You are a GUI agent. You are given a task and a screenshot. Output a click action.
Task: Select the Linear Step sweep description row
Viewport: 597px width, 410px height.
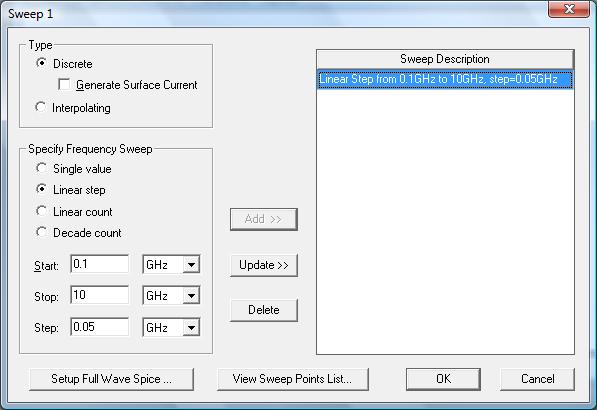pos(445,79)
